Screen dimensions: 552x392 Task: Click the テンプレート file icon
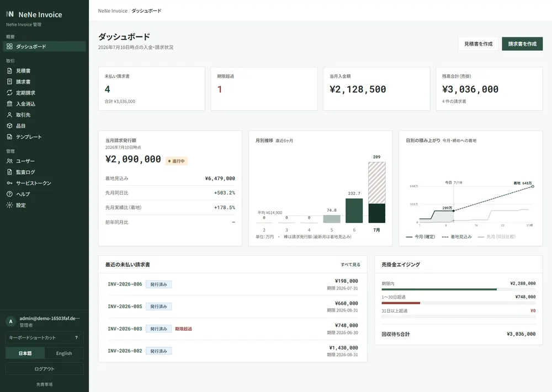tap(9, 137)
